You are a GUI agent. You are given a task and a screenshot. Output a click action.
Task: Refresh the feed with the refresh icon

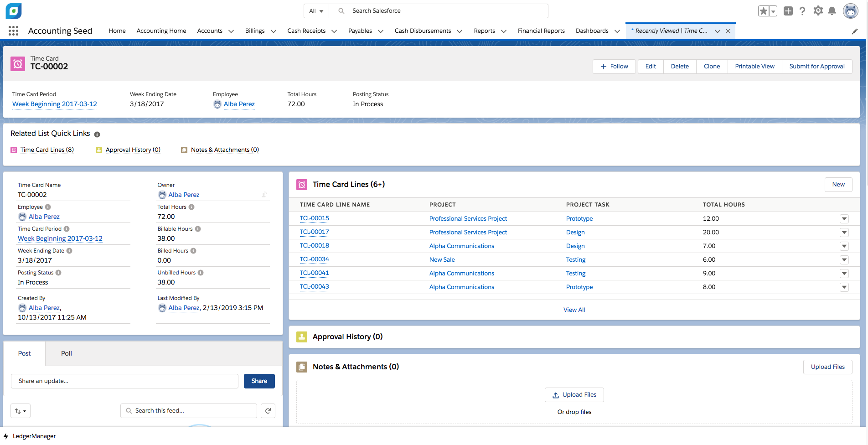(268, 410)
